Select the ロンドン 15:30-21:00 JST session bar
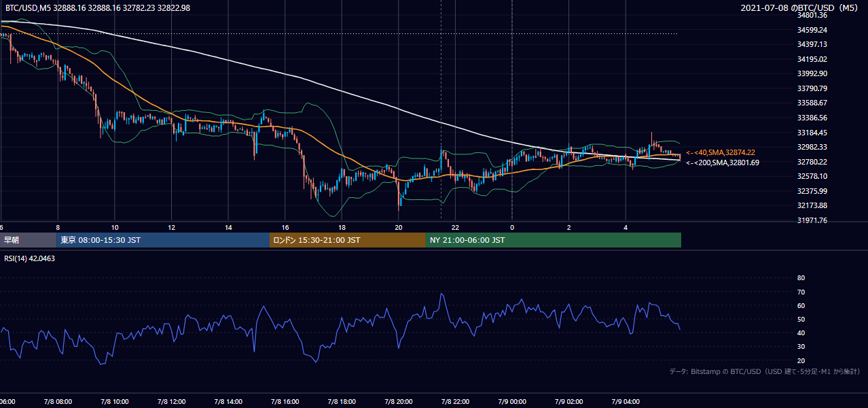Screen dimensions: 868x408 point(348,240)
